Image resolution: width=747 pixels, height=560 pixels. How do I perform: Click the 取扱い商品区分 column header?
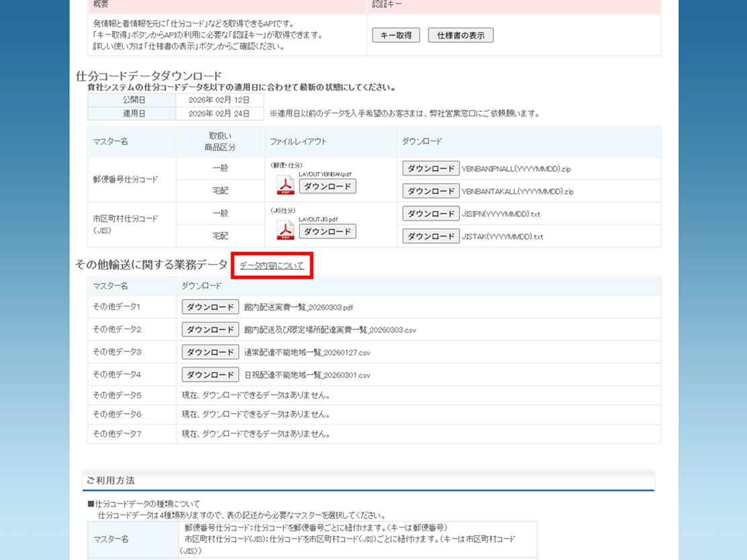pos(220,142)
